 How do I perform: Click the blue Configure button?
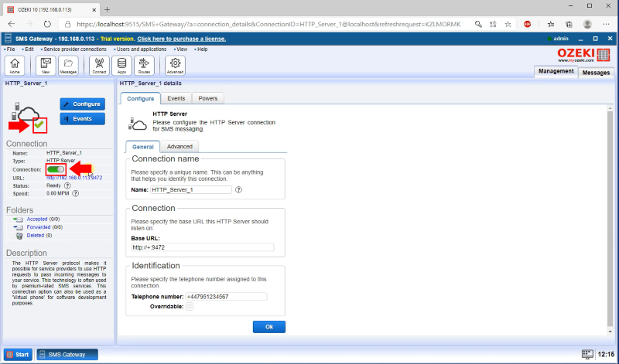pyautogui.click(x=83, y=104)
